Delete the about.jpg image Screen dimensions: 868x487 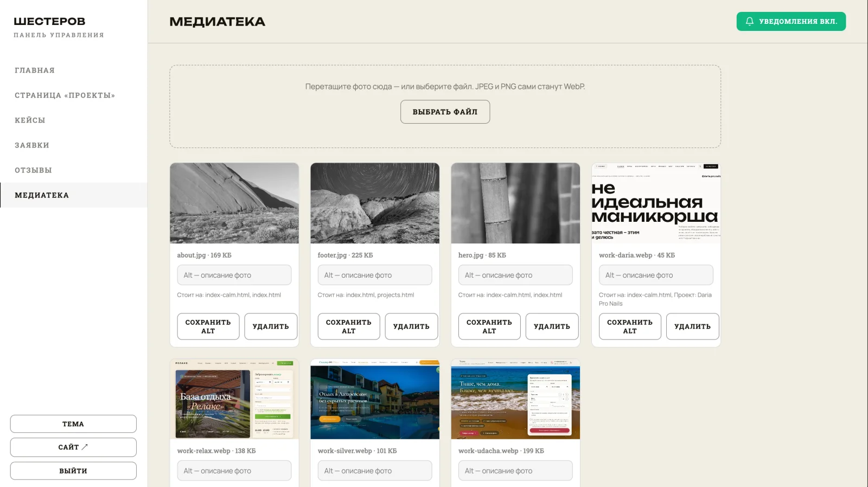(271, 326)
